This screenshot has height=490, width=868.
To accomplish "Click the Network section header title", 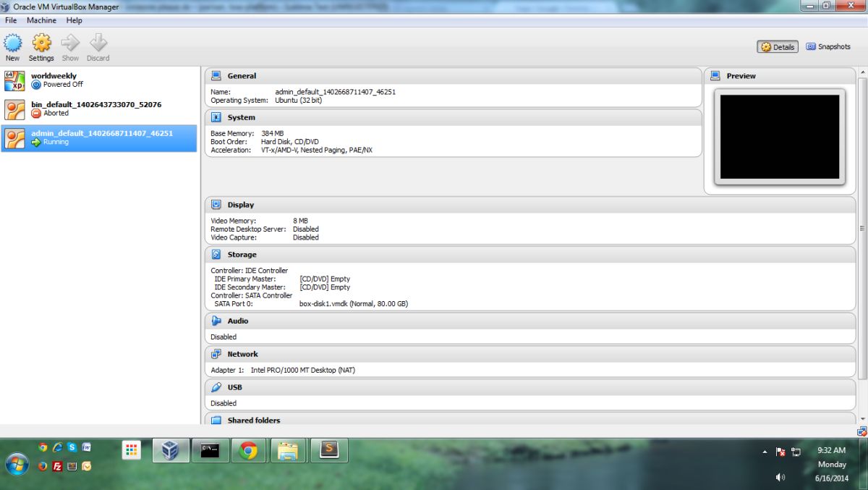I will coord(242,354).
